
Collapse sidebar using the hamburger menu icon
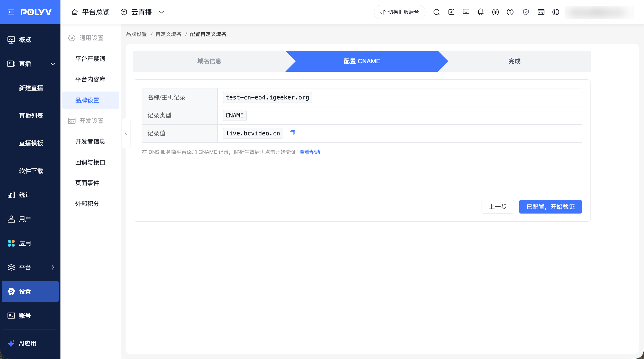11,12
